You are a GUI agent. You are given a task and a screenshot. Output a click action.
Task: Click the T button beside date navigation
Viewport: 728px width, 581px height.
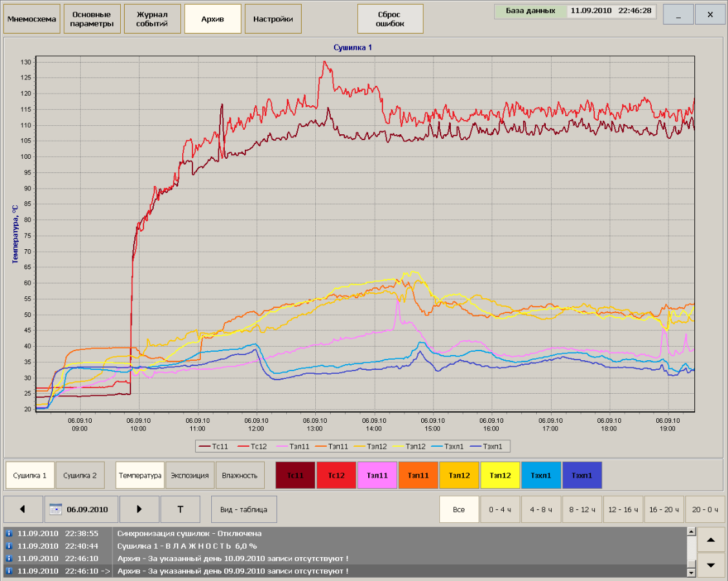click(x=180, y=509)
